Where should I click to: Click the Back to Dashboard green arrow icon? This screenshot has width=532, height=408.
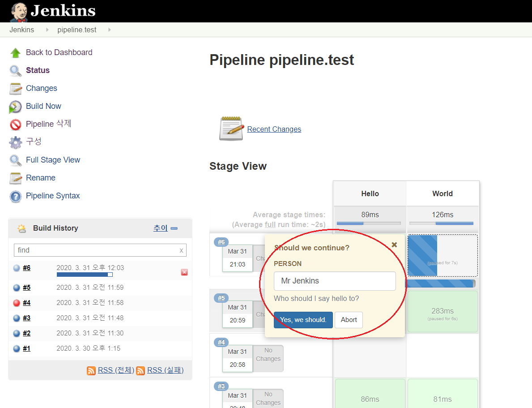[15, 53]
